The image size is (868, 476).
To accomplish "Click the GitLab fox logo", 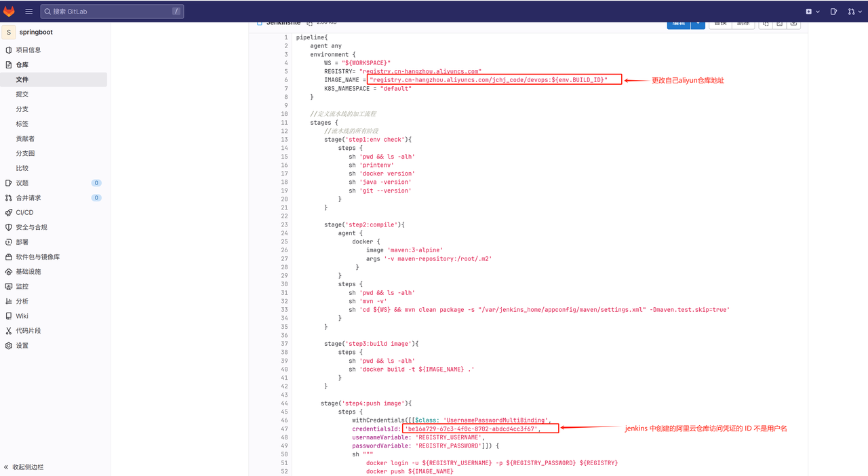I will point(9,12).
